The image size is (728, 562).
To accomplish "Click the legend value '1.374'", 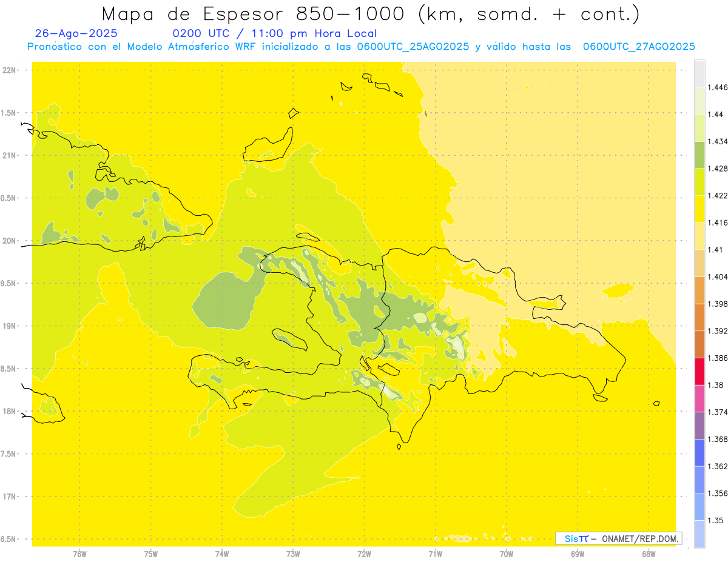I will (719, 412).
